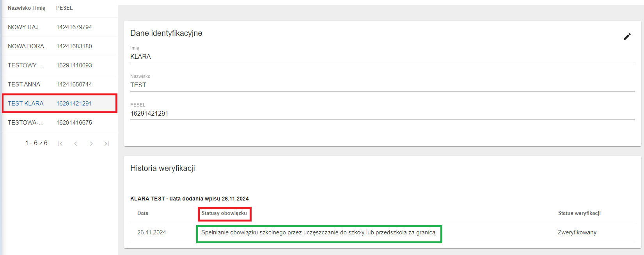Click the Data column header
The height and width of the screenshot is (255, 644).
[143, 213]
